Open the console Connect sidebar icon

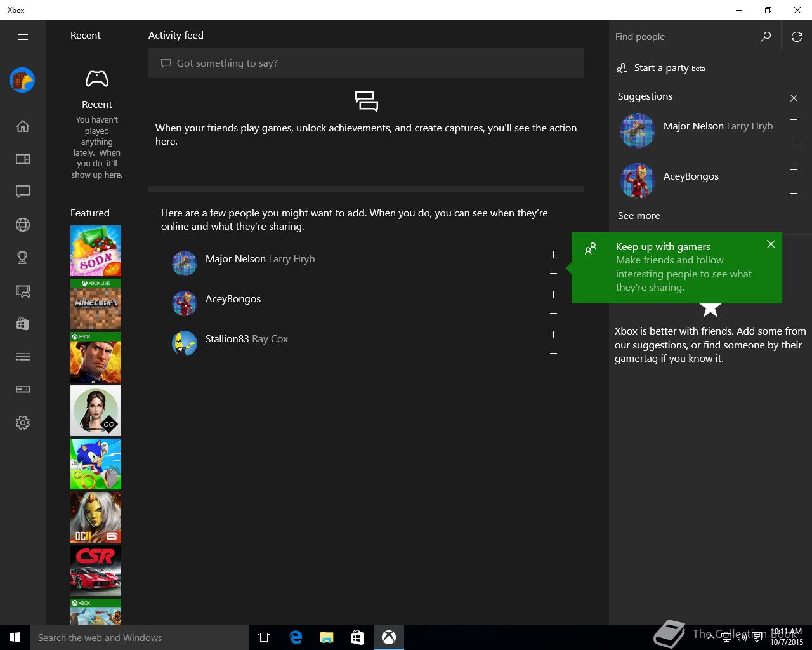click(23, 389)
